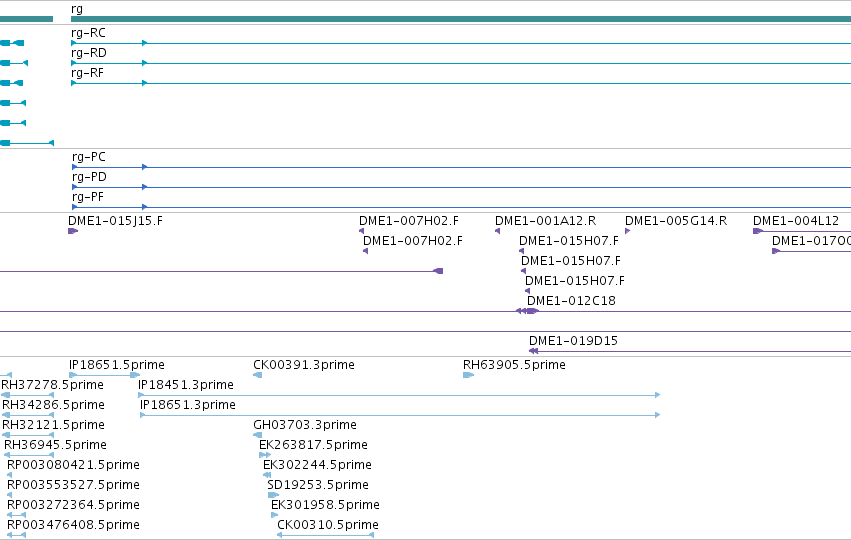Viewport: 851px width, 540px height.
Task: Click the rg gene label
Action: pyautogui.click(x=77, y=9)
